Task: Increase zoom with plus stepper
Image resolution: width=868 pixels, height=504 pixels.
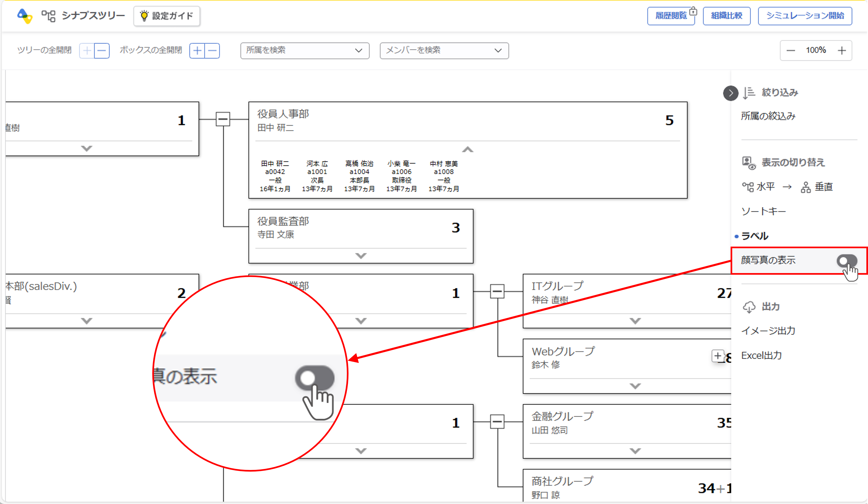Action: [842, 51]
